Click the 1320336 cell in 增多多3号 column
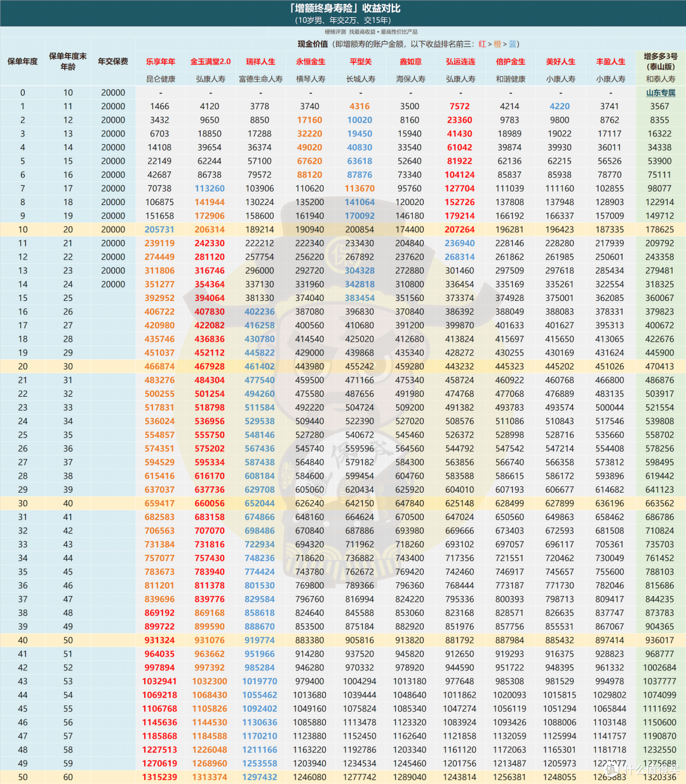 click(660, 777)
